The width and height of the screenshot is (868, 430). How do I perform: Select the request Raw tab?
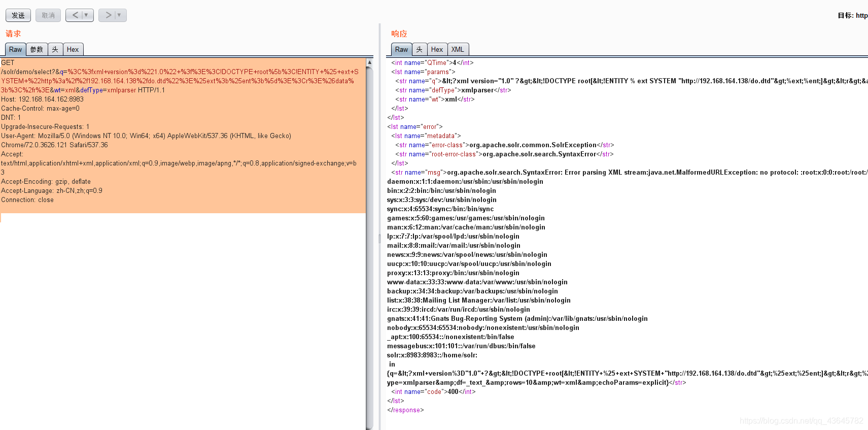[x=15, y=49]
